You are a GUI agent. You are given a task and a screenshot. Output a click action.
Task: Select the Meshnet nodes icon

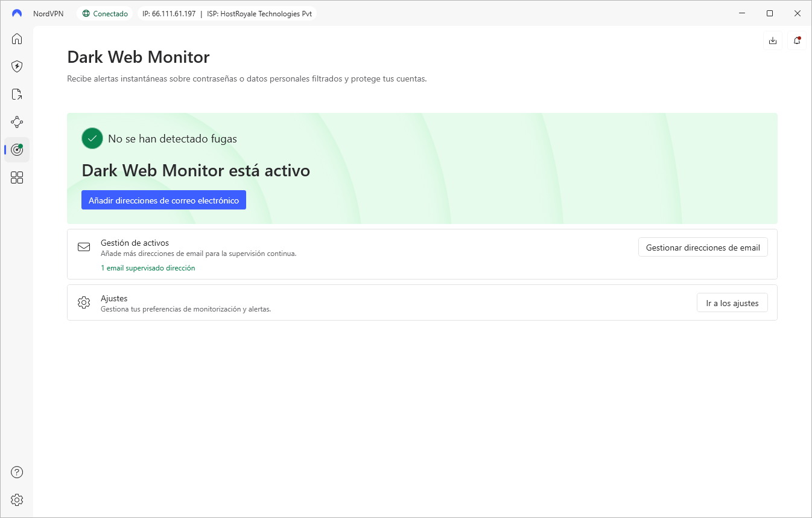(x=16, y=122)
